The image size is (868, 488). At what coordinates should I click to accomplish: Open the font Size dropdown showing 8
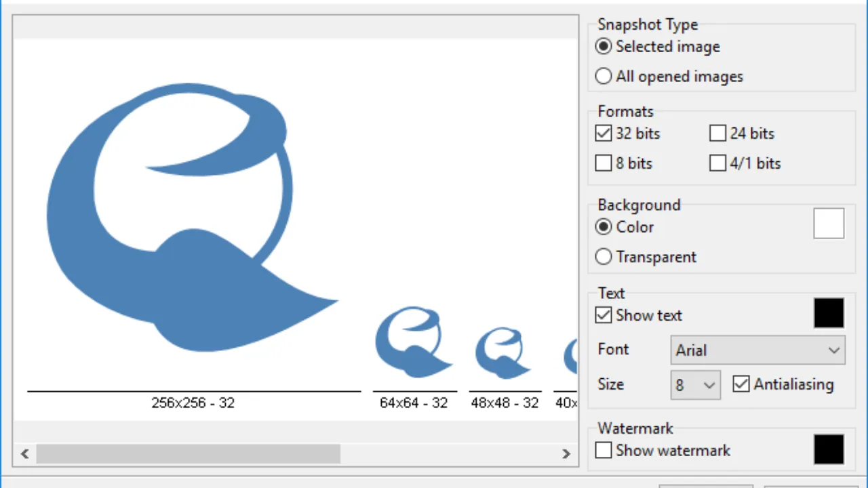click(x=696, y=385)
